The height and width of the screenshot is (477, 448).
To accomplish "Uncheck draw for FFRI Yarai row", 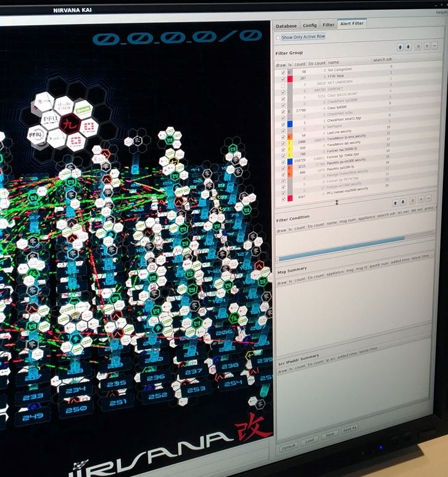I will (x=283, y=79).
